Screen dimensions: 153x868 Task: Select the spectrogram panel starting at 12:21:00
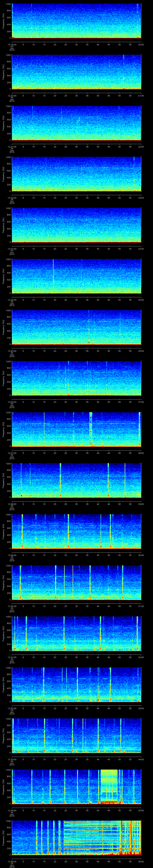click(x=76, y=123)
